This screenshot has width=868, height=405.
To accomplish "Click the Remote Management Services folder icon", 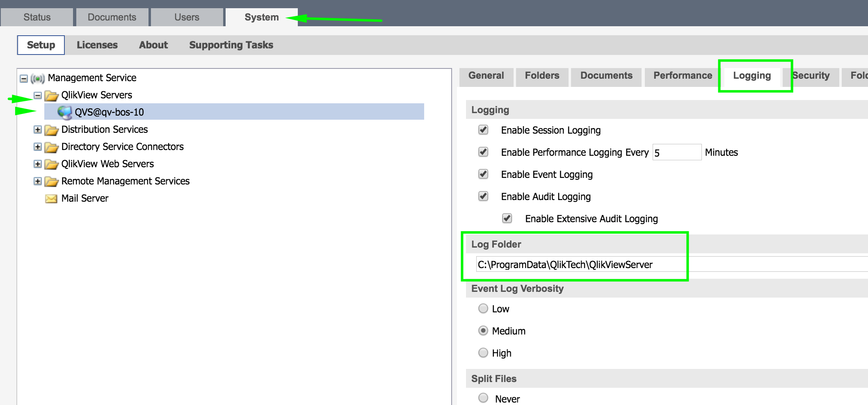I will (51, 182).
